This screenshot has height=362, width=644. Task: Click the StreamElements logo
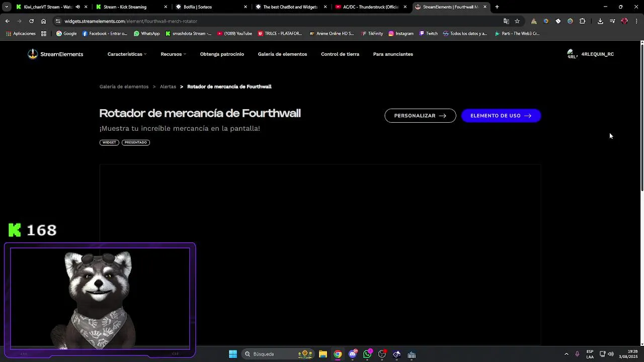[x=55, y=54]
